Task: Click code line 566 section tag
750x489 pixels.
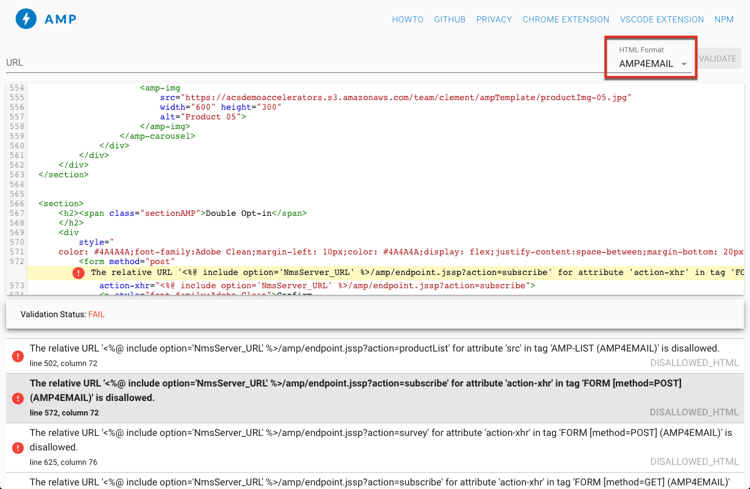Action: point(61,203)
